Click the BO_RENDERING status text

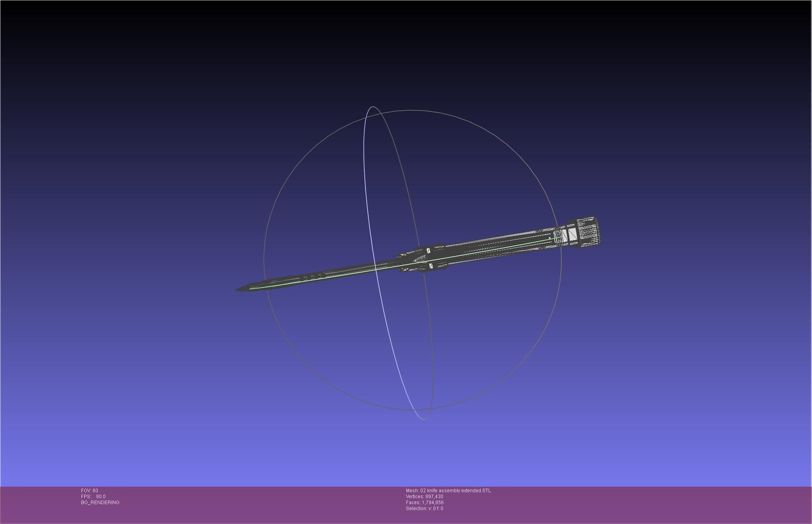coord(100,503)
